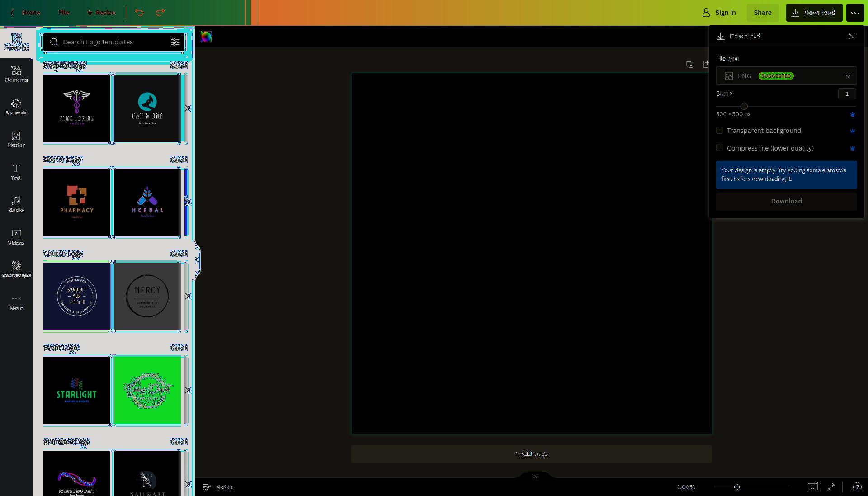The width and height of the screenshot is (868, 496).
Task: Click the Home button
Action: [x=31, y=13]
